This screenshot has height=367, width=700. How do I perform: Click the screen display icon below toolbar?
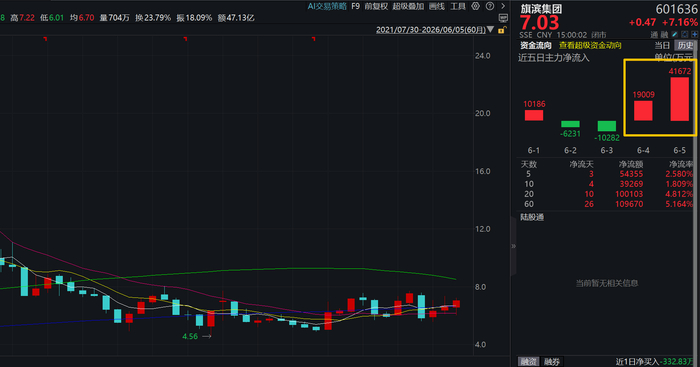click(x=503, y=18)
